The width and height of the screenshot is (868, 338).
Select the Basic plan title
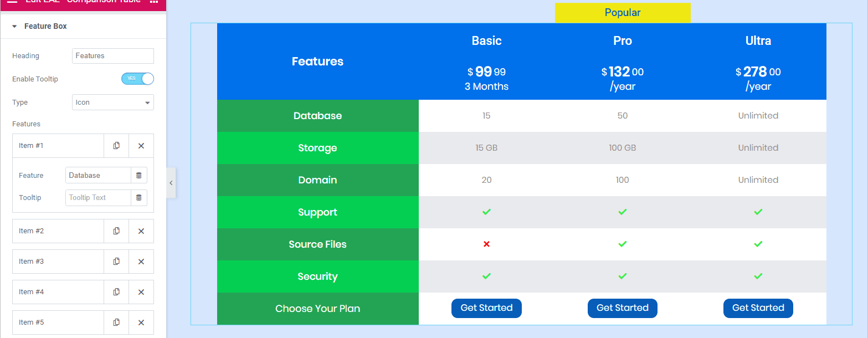[x=486, y=40]
